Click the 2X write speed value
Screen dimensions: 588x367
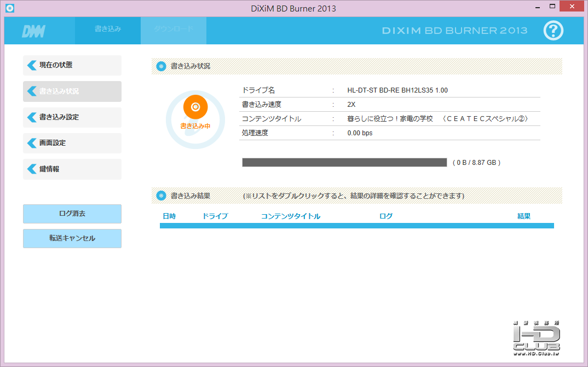(351, 104)
